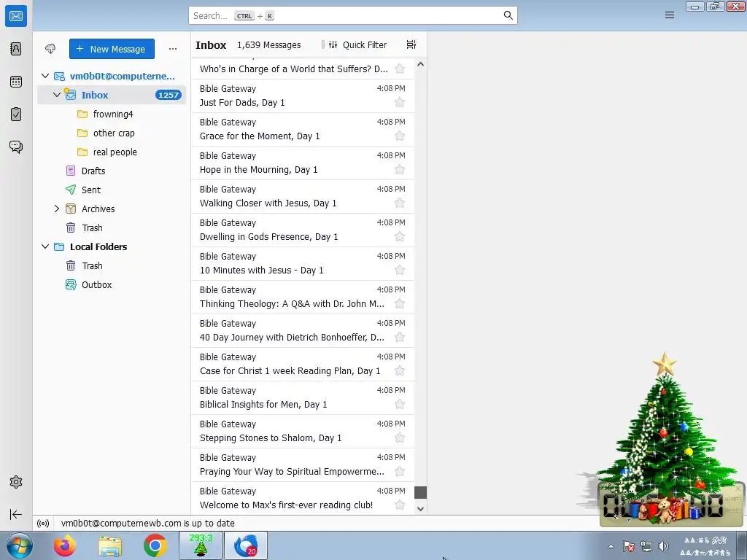Star Biblical Insights for Men message

[x=400, y=405]
